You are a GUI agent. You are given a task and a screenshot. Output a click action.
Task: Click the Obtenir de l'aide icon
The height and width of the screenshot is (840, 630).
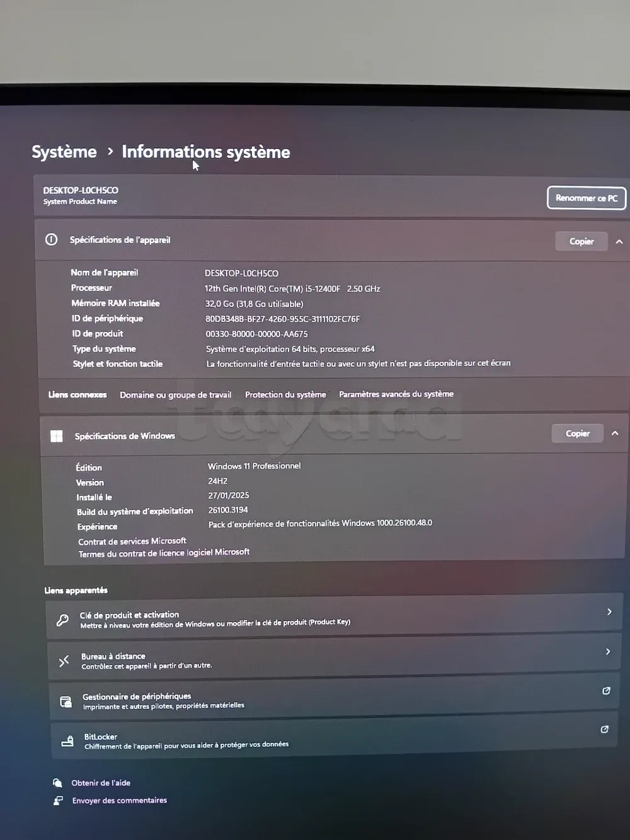[x=57, y=783]
